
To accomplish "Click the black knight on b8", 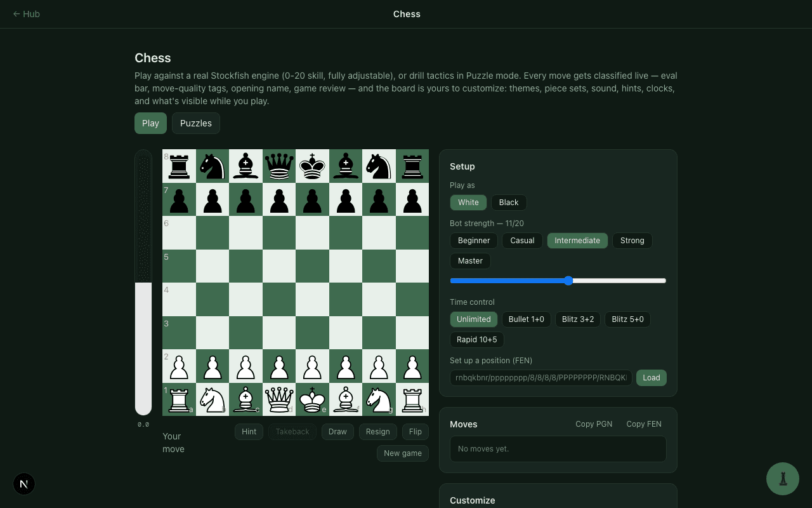I will (x=213, y=166).
